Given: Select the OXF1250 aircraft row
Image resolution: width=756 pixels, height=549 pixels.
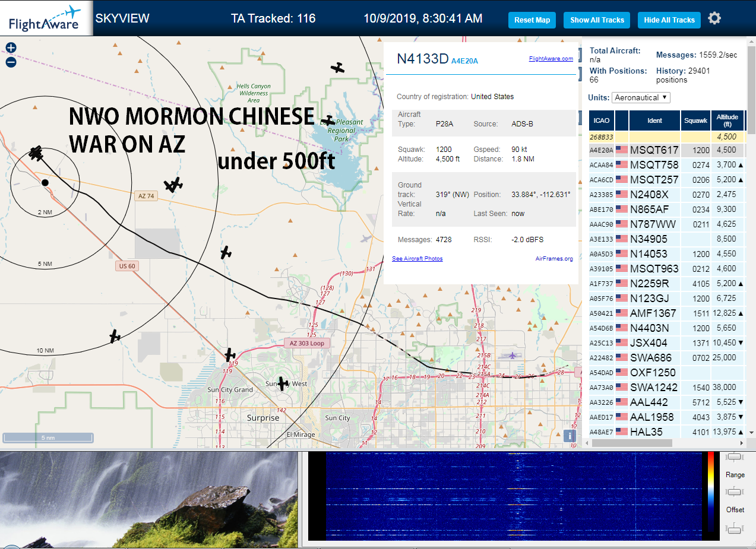Looking at the screenshot, I should [666, 373].
